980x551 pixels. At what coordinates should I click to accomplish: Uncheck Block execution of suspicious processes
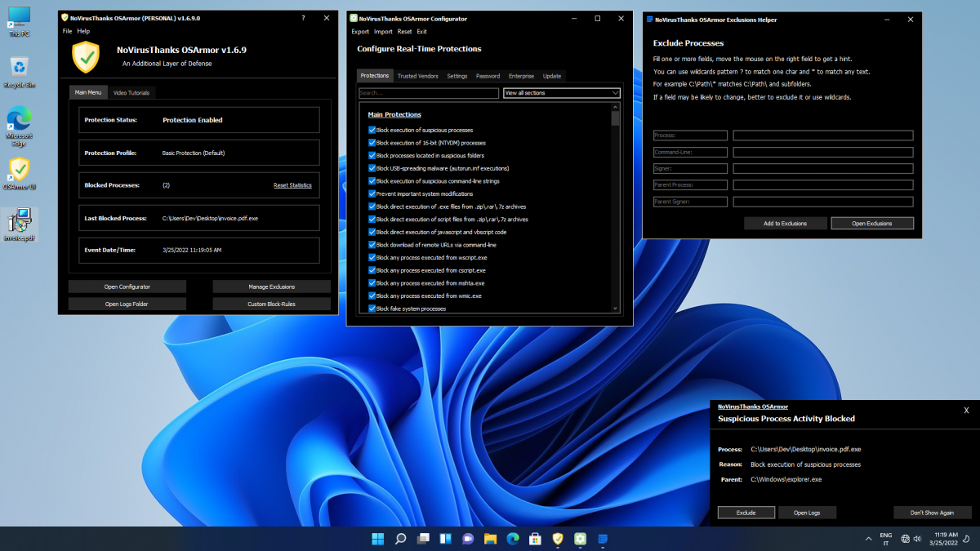(x=372, y=130)
